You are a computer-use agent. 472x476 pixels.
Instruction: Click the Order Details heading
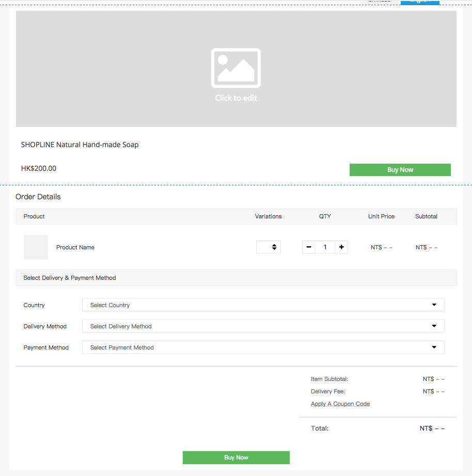pos(38,197)
